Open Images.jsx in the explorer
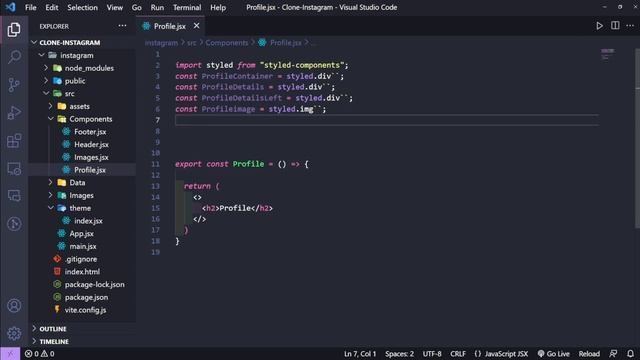 [x=91, y=157]
